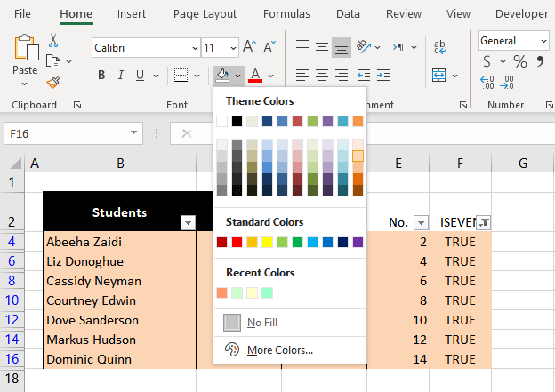Open the No. column filter dropdown

[421, 223]
